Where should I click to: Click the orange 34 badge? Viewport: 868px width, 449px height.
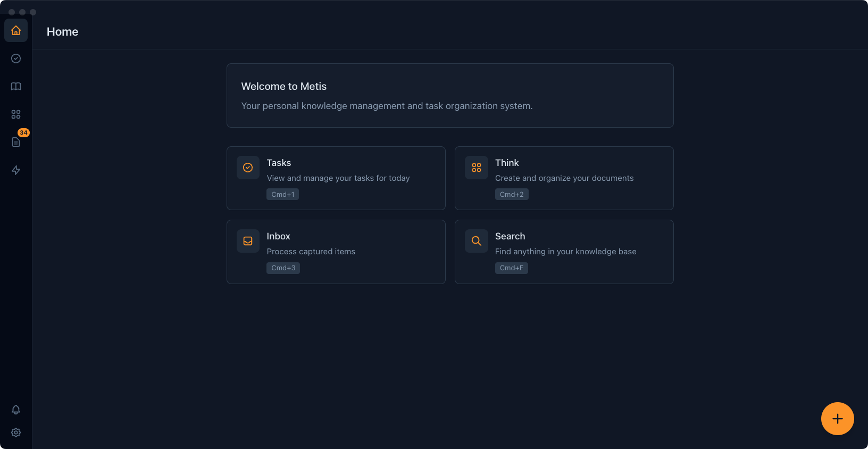23,132
